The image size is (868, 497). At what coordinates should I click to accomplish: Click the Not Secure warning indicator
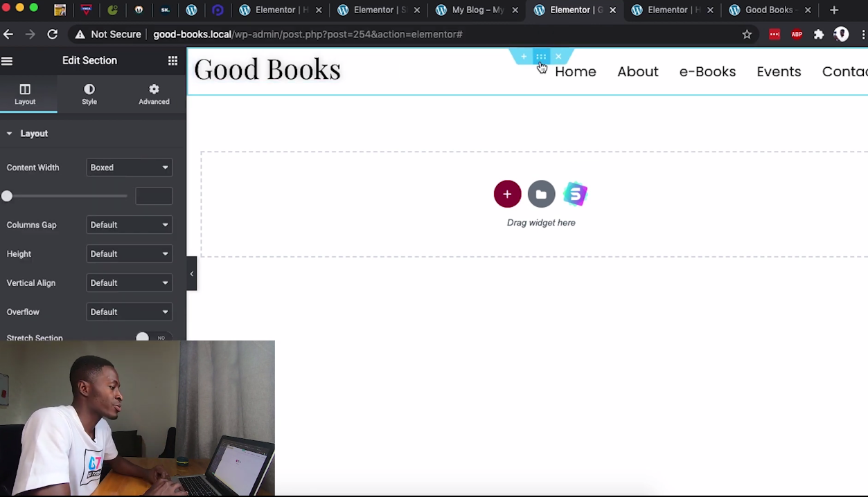[x=108, y=35]
